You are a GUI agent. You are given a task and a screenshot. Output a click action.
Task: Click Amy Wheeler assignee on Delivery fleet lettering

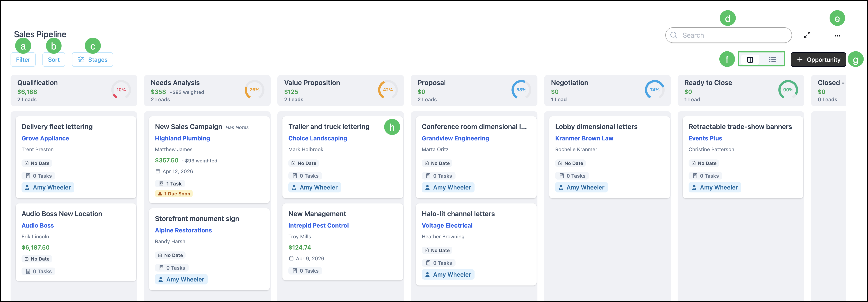(x=48, y=187)
